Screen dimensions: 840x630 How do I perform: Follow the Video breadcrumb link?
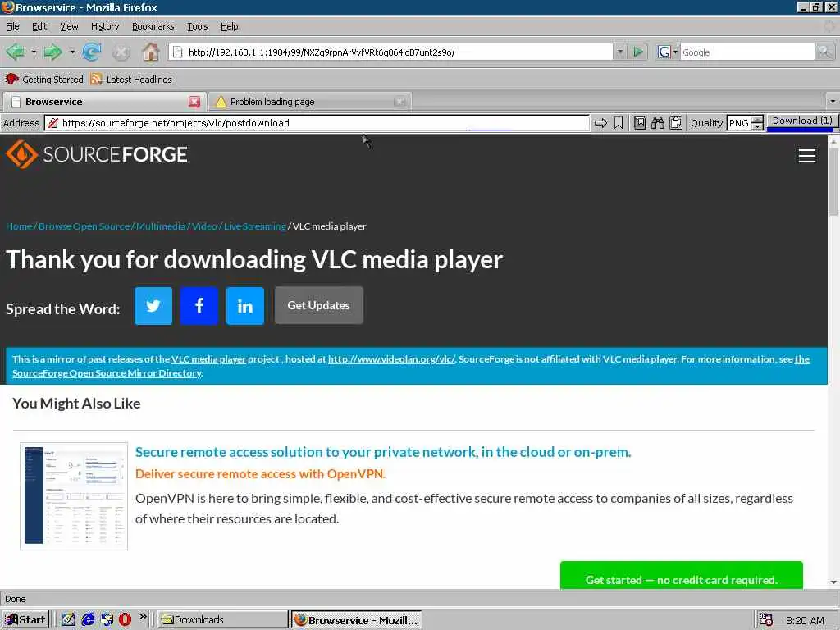click(x=204, y=226)
